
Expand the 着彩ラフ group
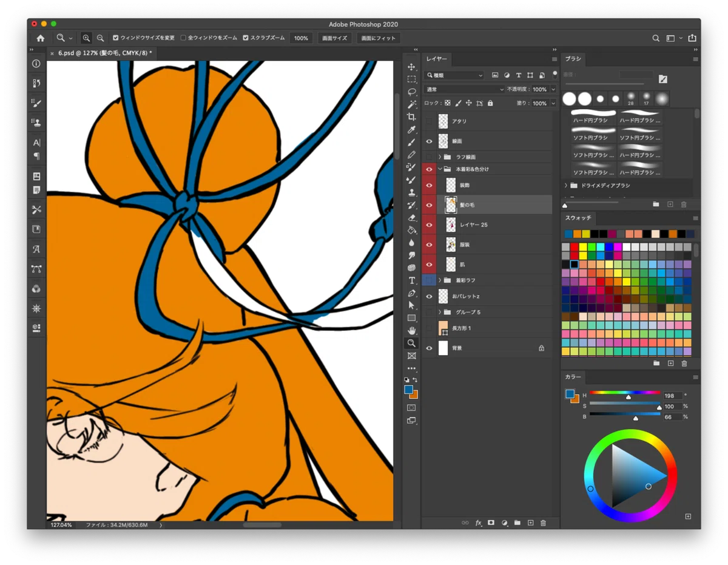[440, 280]
